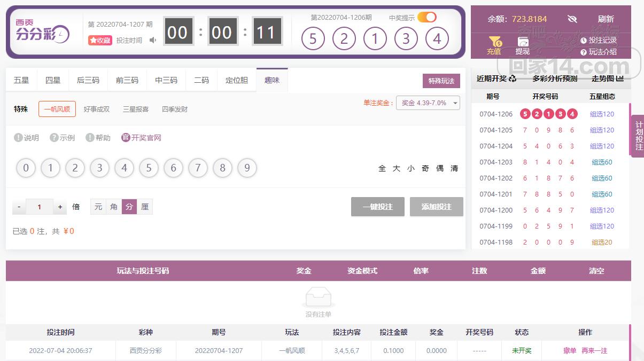Image resolution: width=644 pixels, height=361 pixels.
Task: Click 清 to clear number selection
Action: (454, 168)
